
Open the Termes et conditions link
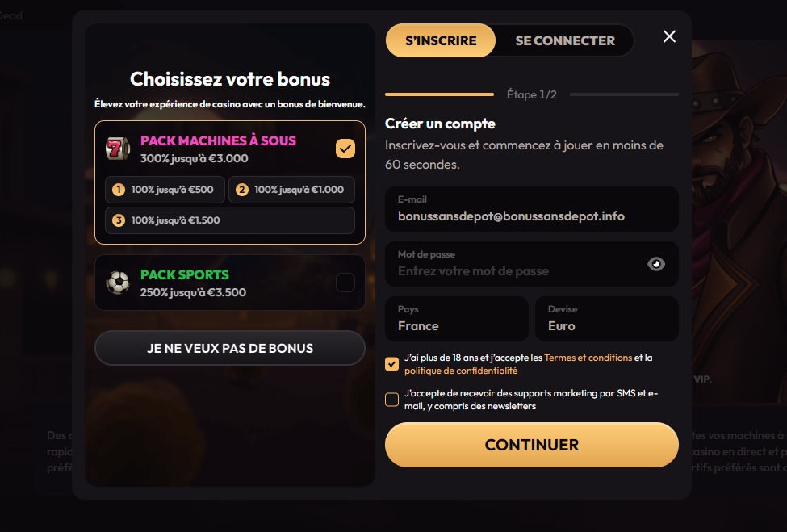pyautogui.click(x=588, y=358)
